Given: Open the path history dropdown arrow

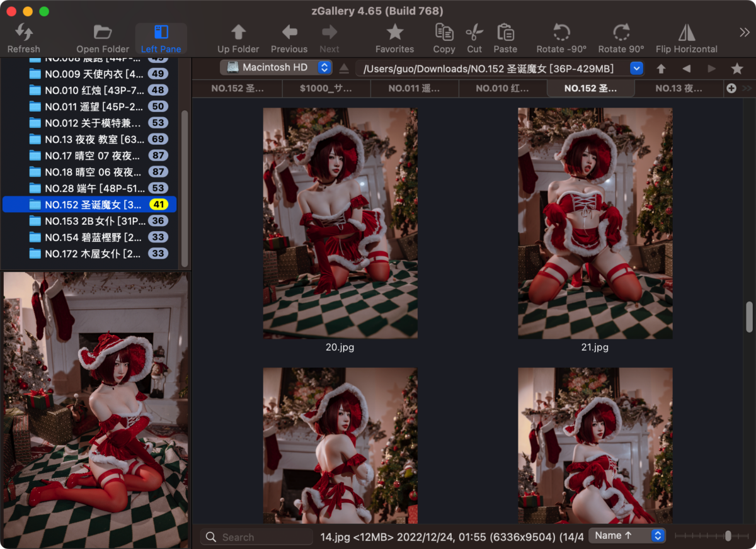Looking at the screenshot, I should point(636,68).
